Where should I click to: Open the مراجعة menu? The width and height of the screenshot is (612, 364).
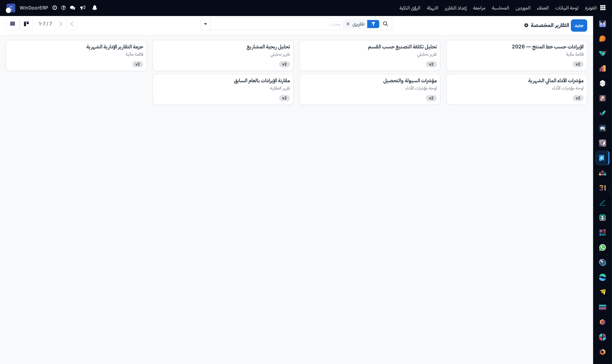479,8
